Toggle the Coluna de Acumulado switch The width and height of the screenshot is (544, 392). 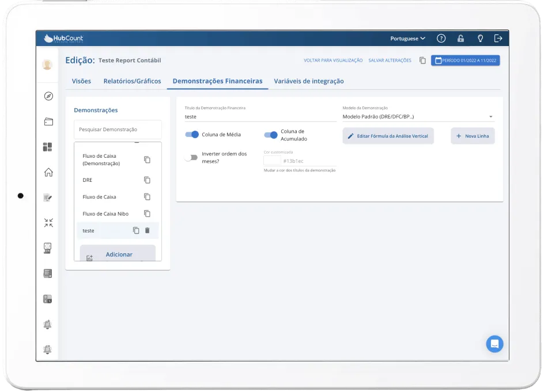[x=271, y=135]
